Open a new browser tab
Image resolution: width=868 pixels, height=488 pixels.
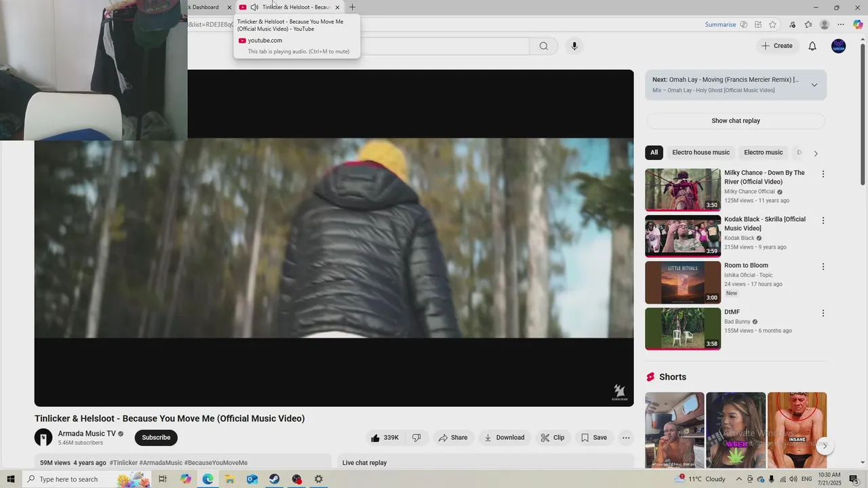[x=352, y=7]
